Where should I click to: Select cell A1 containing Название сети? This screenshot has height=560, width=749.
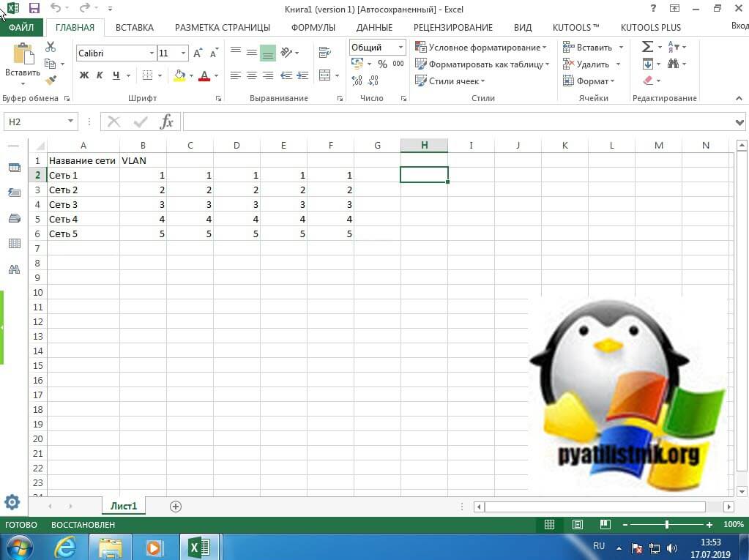[83, 160]
